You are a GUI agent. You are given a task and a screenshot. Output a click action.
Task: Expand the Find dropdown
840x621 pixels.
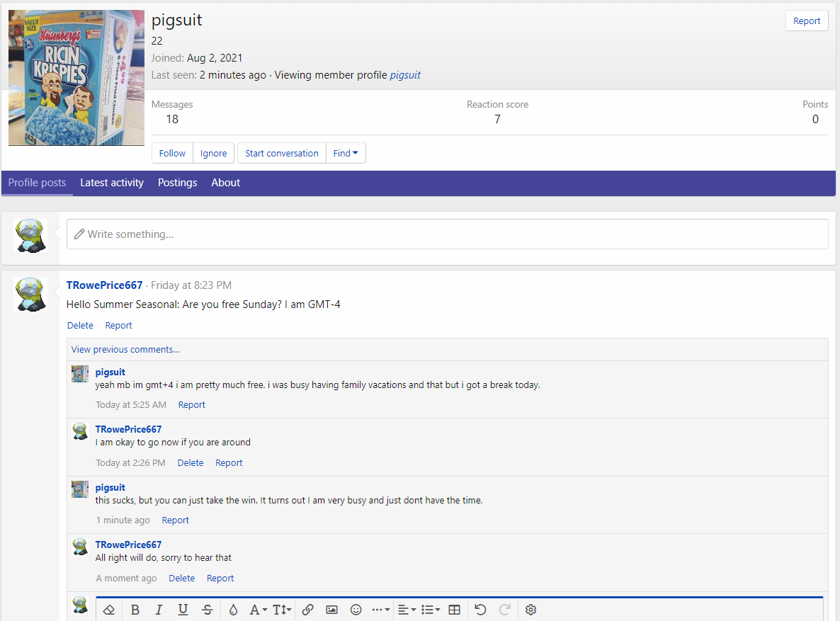click(x=346, y=153)
